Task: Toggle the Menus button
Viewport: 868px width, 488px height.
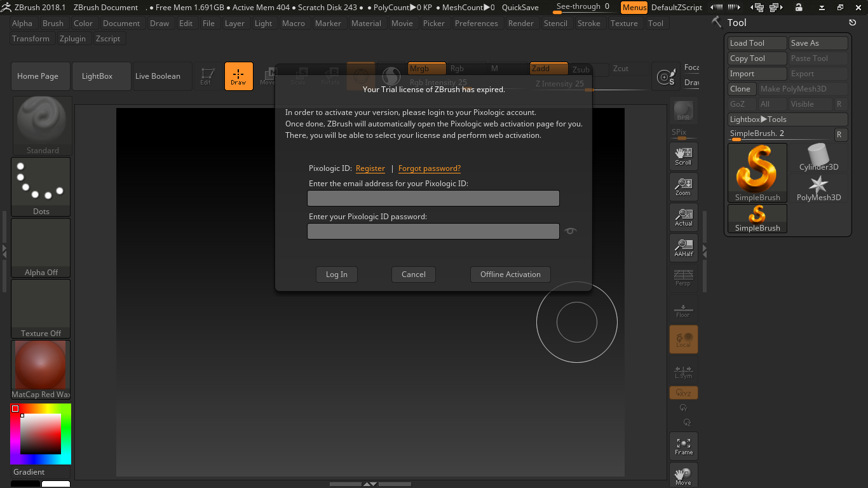Action: click(634, 8)
